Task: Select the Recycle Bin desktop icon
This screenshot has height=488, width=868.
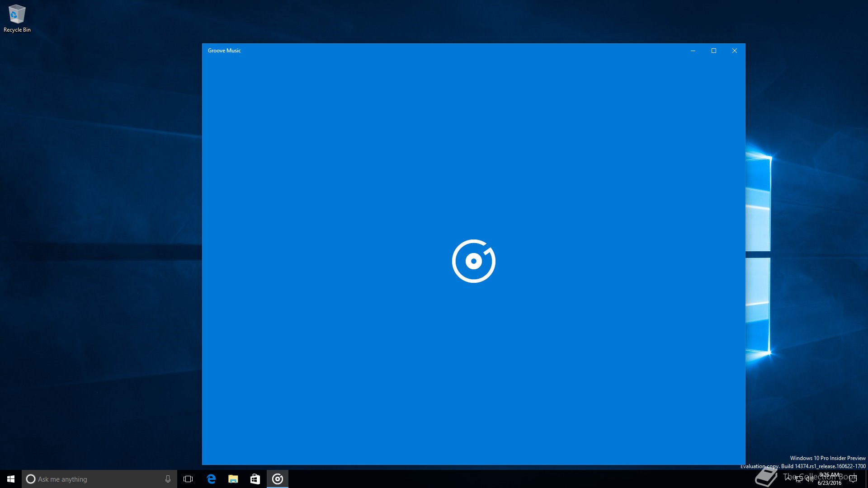Action: point(17,19)
